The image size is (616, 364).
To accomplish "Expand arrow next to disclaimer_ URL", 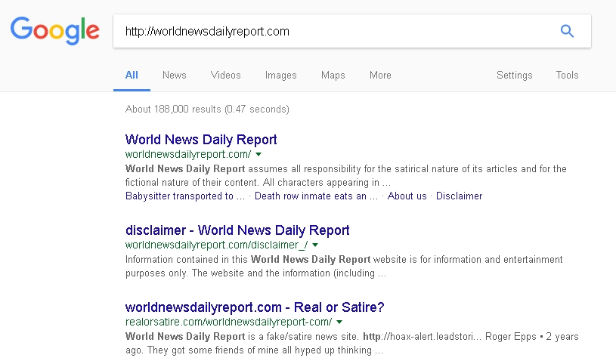I will click(315, 245).
